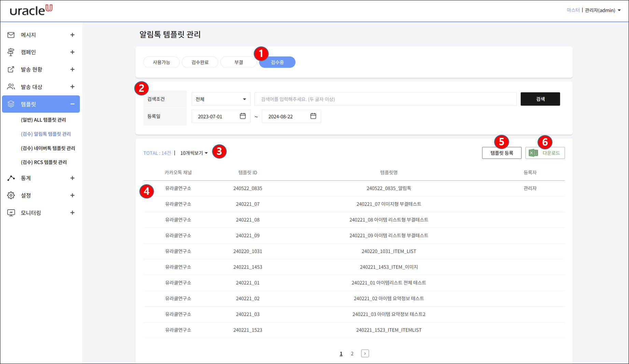Viewport: 629px width, 364px height.
Task: Select the 사용가능 filter tab
Action: 162,62
